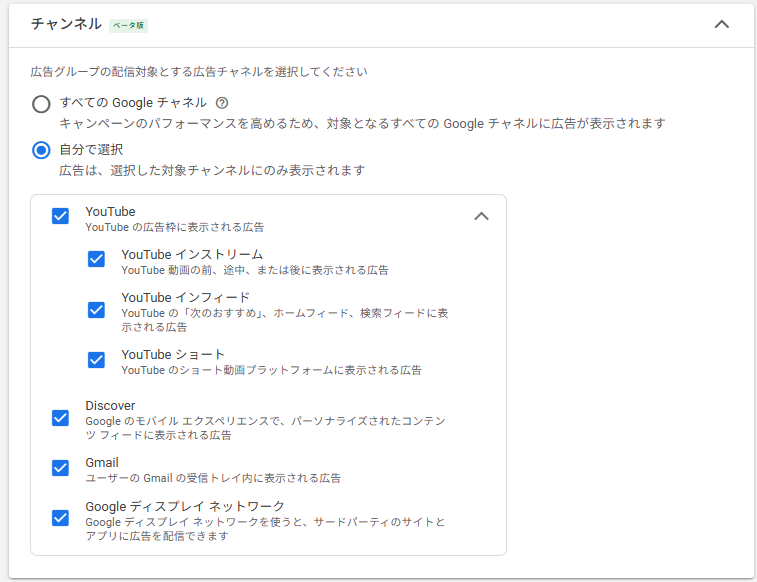Click the 自分で選択 label text
The width and height of the screenshot is (757, 582).
click(91, 150)
